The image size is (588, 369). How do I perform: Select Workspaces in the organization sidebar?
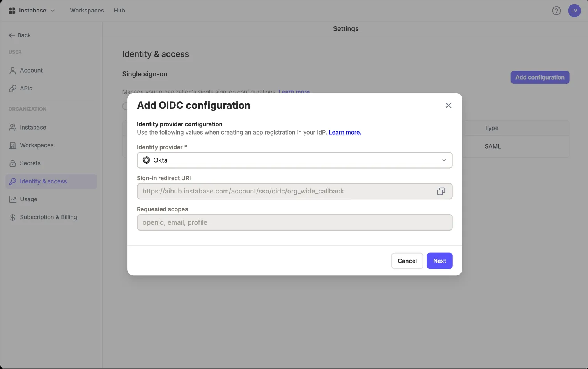click(x=51, y=145)
